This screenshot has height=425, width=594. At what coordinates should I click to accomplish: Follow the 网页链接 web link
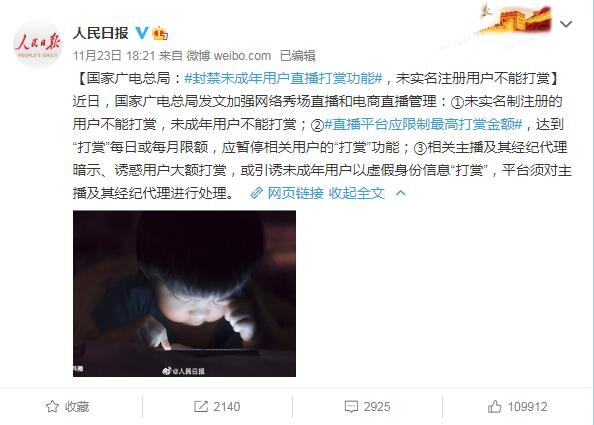tap(295, 193)
